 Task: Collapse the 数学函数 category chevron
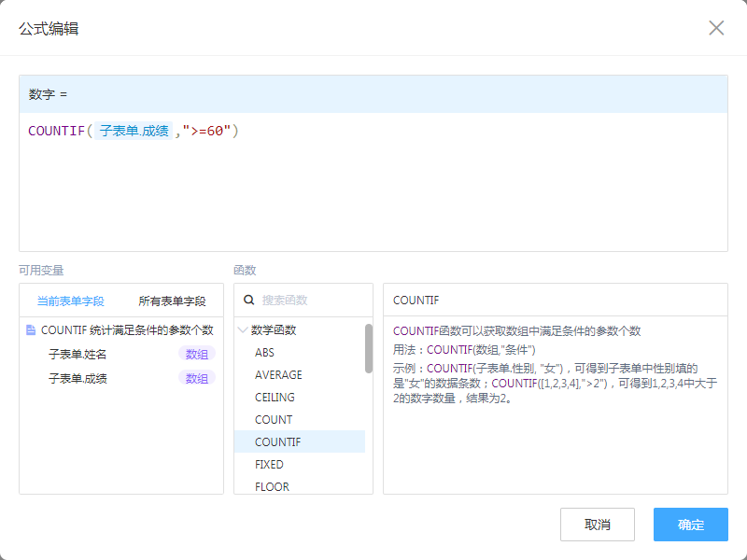[243, 329]
